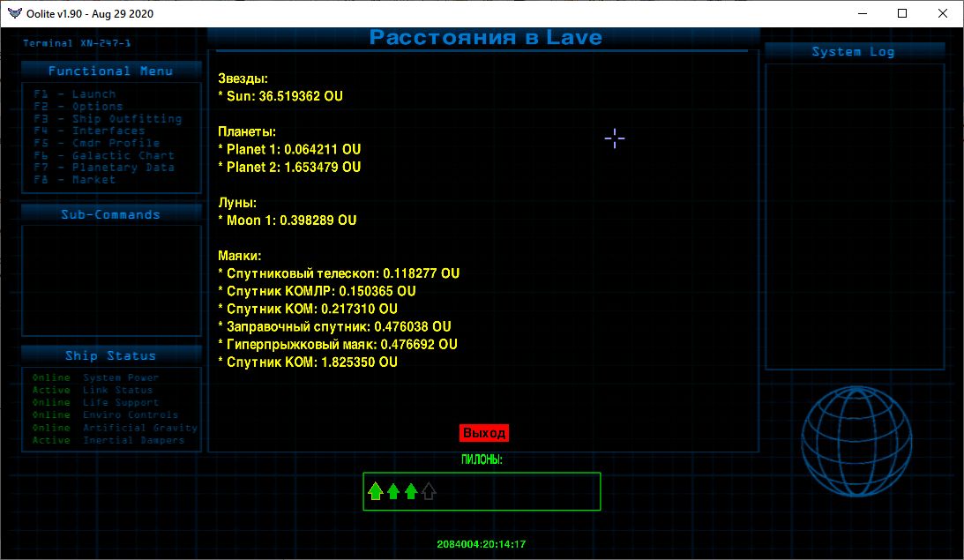964x560 pixels.
Task: Select Гиперпрыжковый маяк beacon entry
Action: [x=338, y=344]
